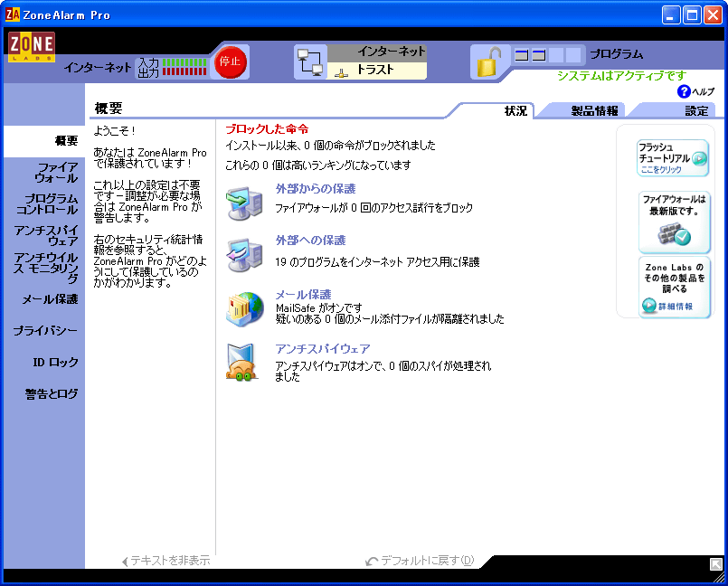Click the 外部からの保護 heading link
Screen dimensions: 728x586
coord(316,188)
